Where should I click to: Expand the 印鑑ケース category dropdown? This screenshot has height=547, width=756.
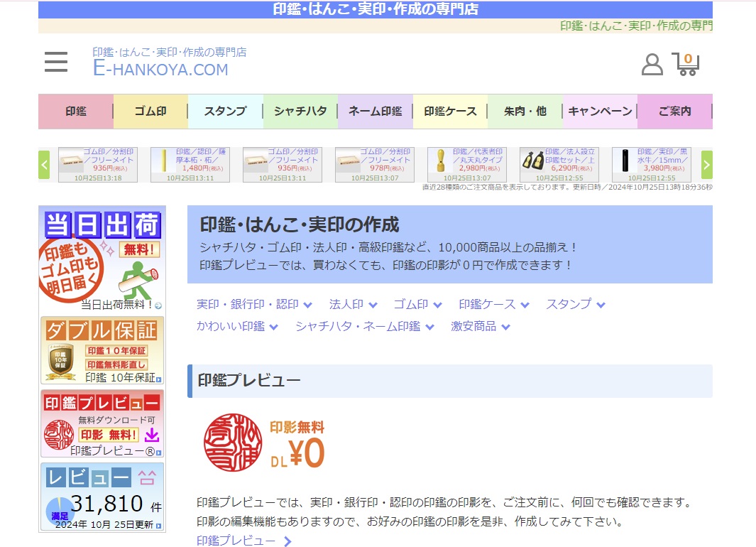point(494,304)
